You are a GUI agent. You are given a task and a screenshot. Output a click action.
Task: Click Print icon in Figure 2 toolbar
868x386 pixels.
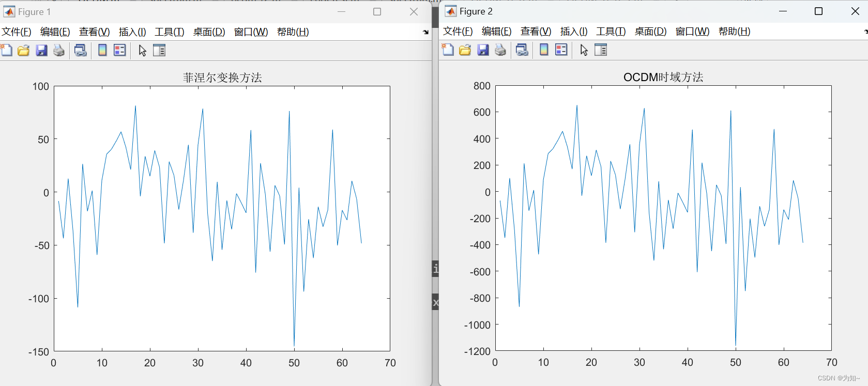(x=500, y=50)
